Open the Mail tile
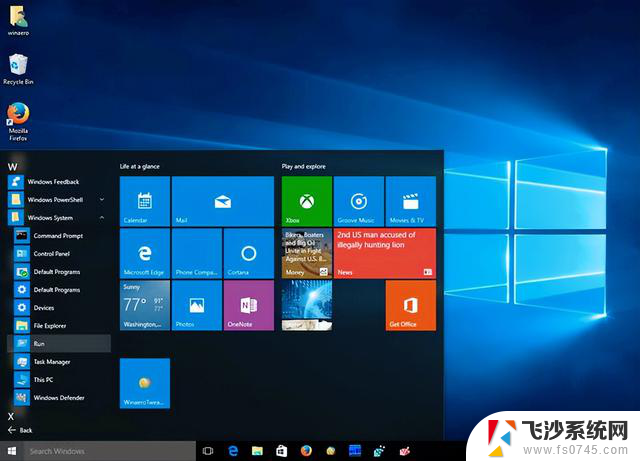The image size is (640, 461). click(223, 201)
